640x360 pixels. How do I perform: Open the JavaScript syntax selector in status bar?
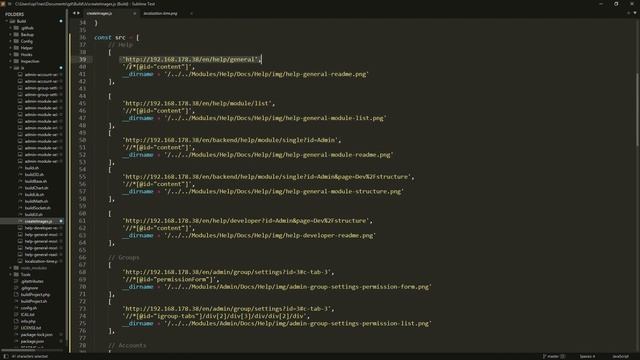coord(620,356)
